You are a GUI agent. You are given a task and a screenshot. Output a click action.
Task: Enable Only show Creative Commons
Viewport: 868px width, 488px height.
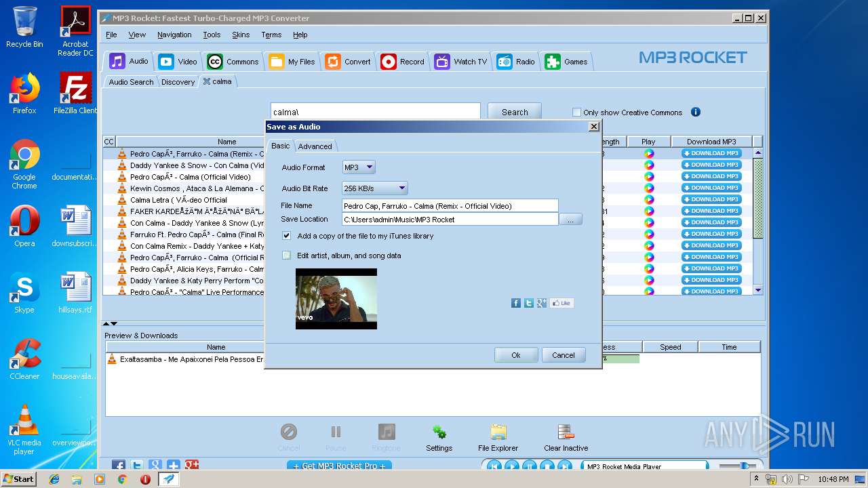(576, 113)
